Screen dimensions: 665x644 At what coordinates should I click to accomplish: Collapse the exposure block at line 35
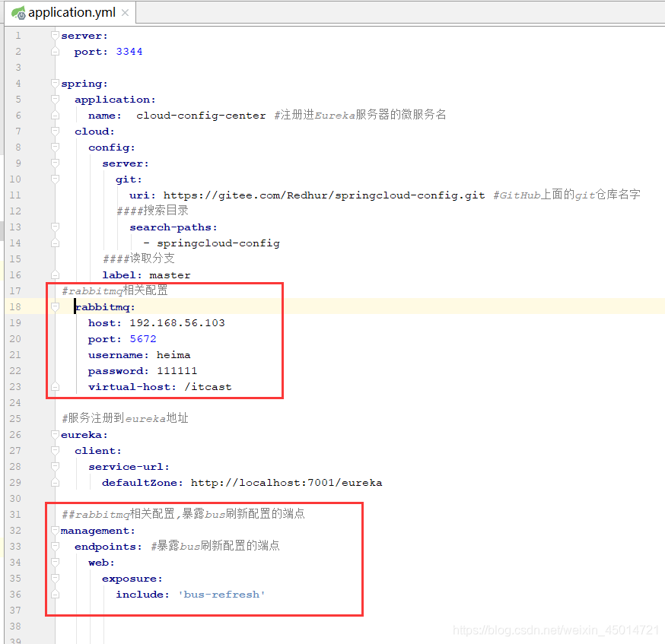click(55, 579)
